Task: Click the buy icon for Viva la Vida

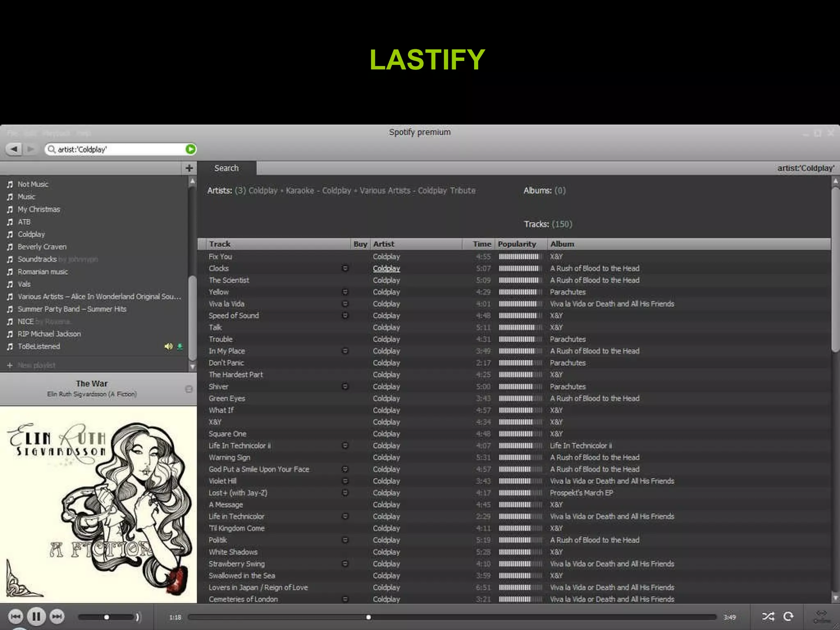Action: click(345, 304)
